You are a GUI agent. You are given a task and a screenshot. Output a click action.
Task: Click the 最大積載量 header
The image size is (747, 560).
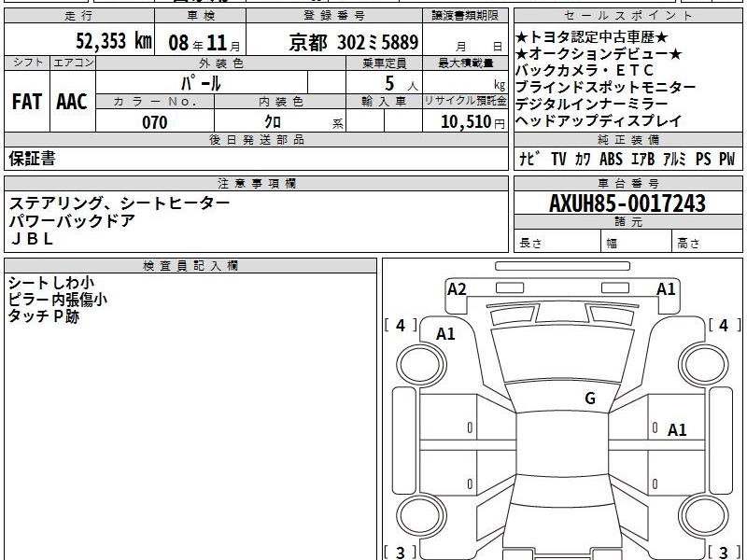tap(465, 63)
